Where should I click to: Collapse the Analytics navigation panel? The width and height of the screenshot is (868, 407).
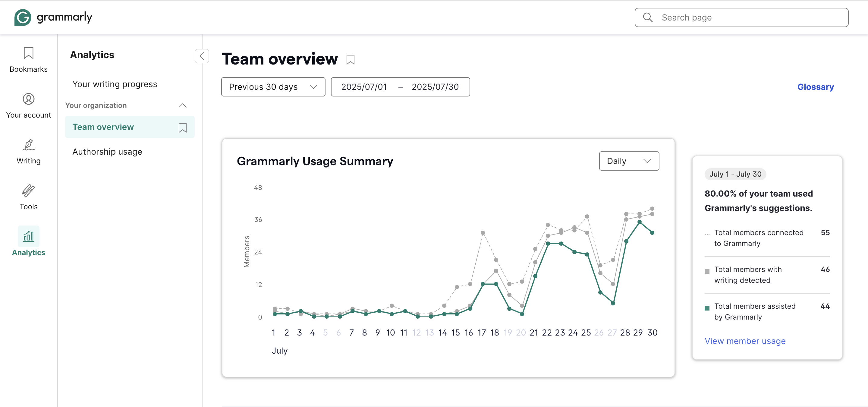(202, 56)
